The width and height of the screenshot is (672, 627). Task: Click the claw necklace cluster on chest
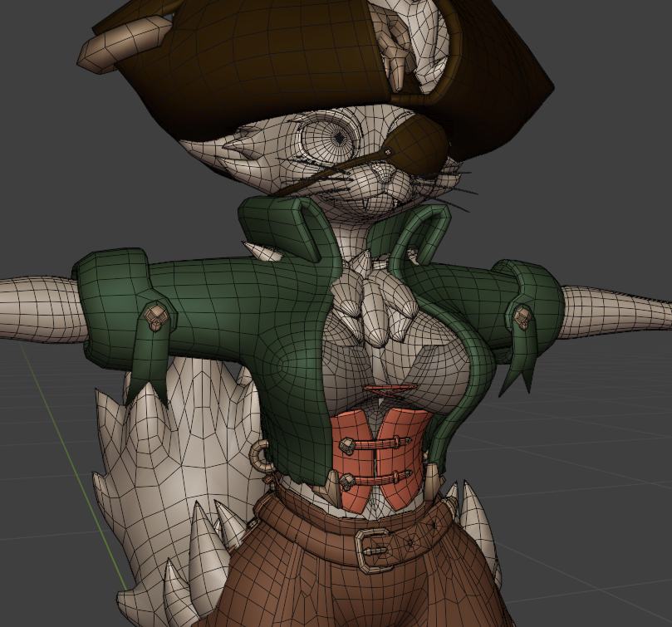click(x=374, y=300)
